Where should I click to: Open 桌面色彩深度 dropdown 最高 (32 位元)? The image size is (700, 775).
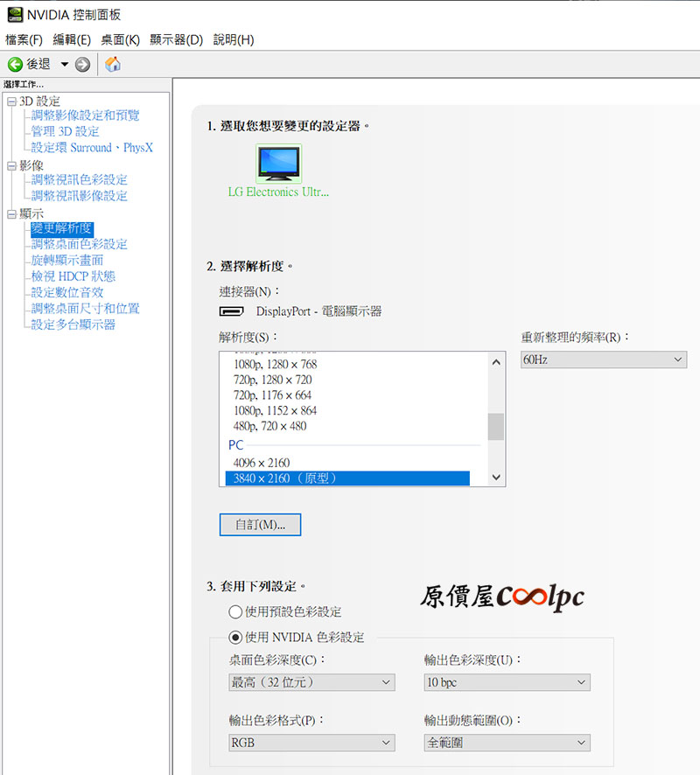311,682
